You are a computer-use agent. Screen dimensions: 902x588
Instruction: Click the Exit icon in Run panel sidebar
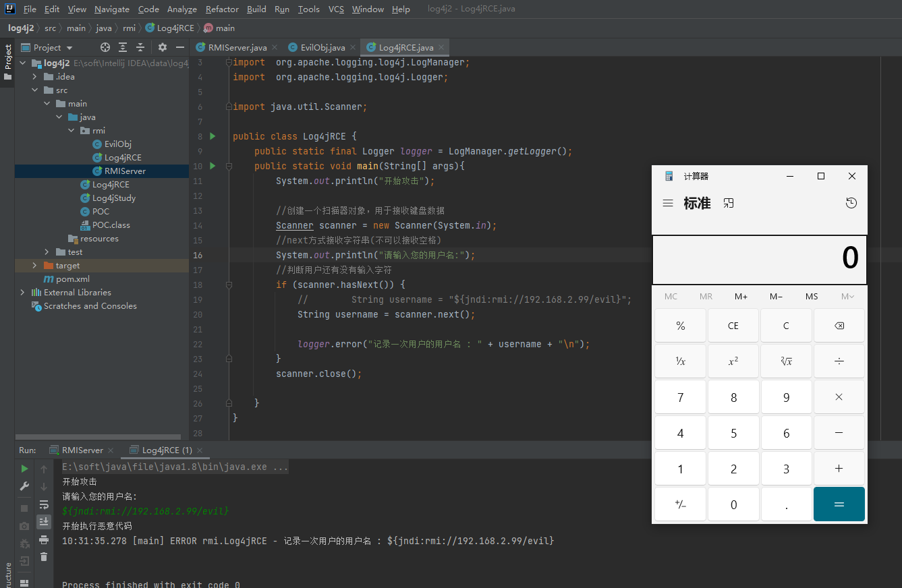[x=24, y=561]
